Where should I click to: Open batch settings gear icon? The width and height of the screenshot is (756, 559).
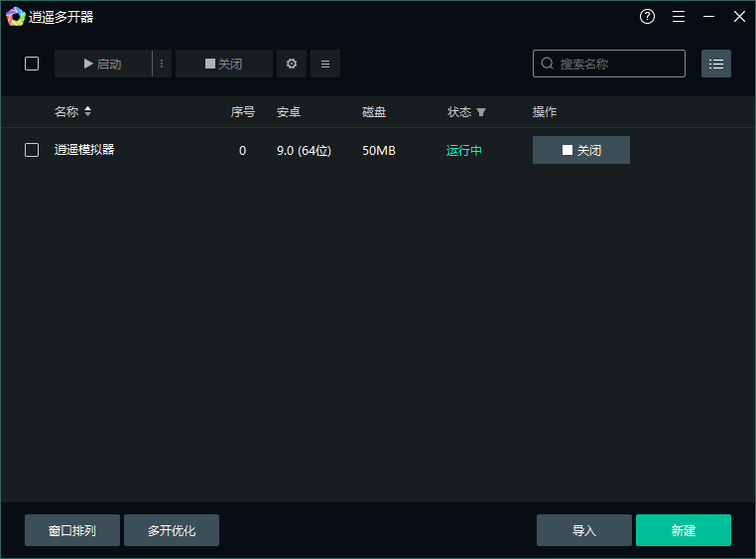coord(292,64)
